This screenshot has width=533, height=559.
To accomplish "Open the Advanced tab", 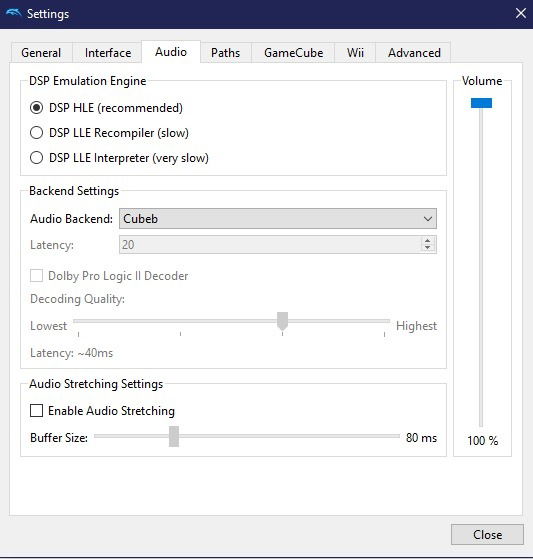I will (414, 53).
